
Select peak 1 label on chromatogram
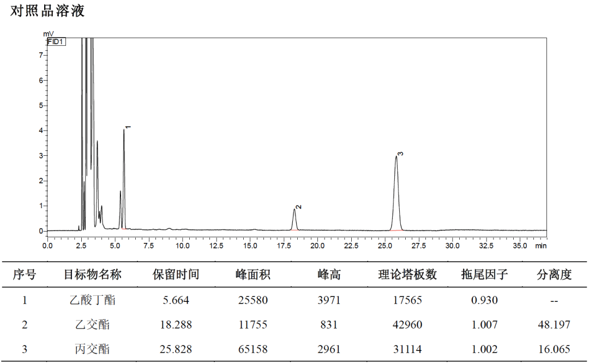[x=128, y=127]
